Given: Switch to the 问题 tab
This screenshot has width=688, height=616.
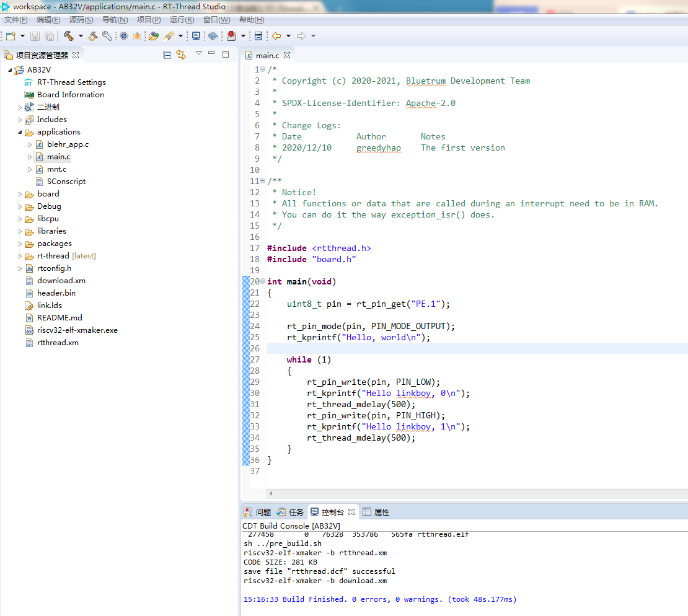Looking at the screenshot, I should 258,512.
